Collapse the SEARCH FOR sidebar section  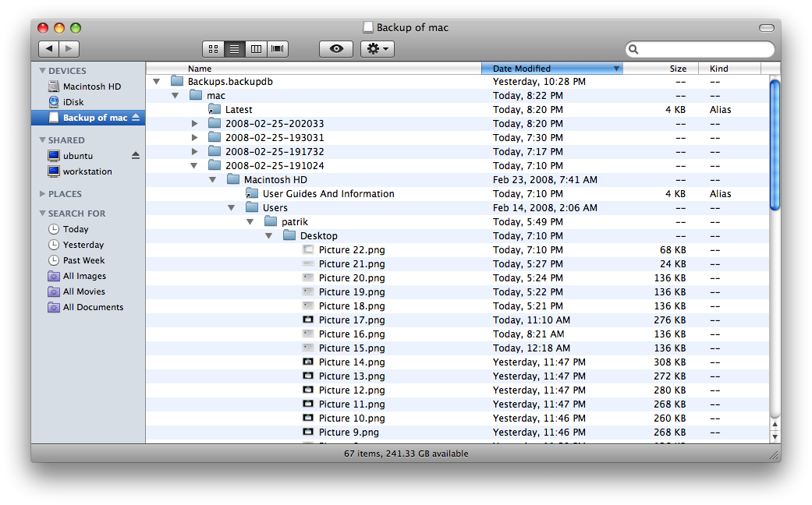point(42,214)
